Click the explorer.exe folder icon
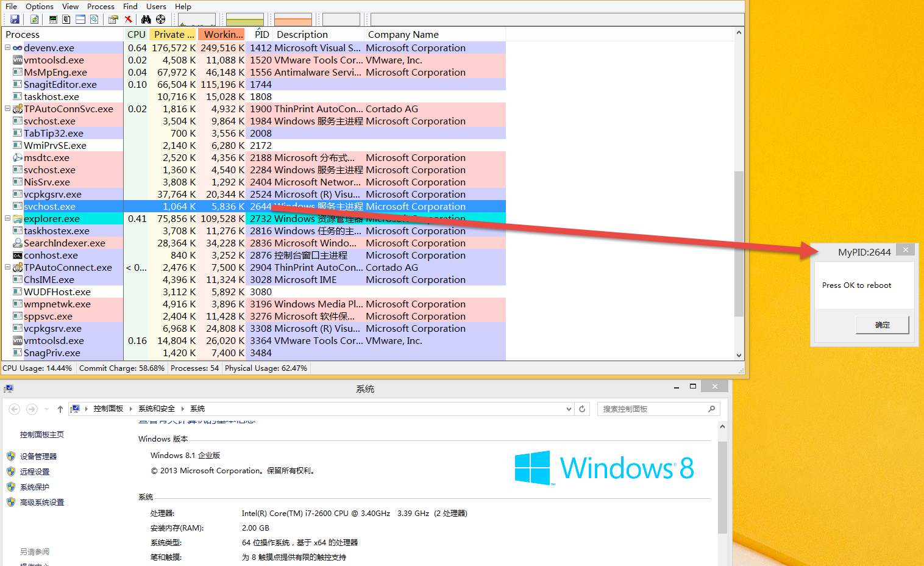The width and height of the screenshot is (924, 566). tap(18, 218)
